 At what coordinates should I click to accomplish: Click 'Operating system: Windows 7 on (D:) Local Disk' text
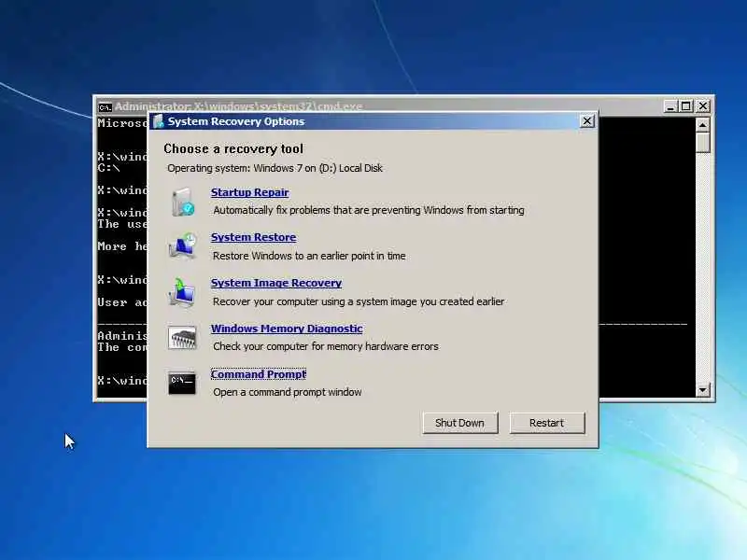point(275,168)
